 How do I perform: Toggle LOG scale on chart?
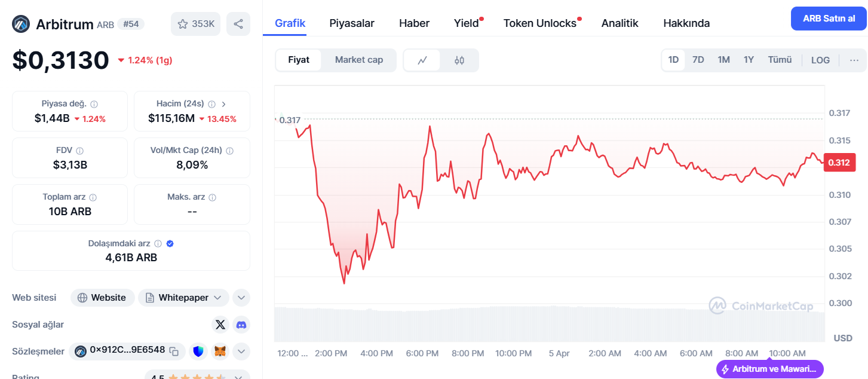click(x=820, y=60)
